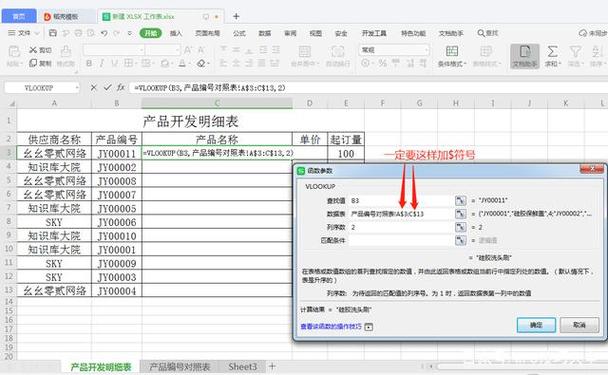Click the cut (剪切) scissors icon
608x375 pixels.
33,50
